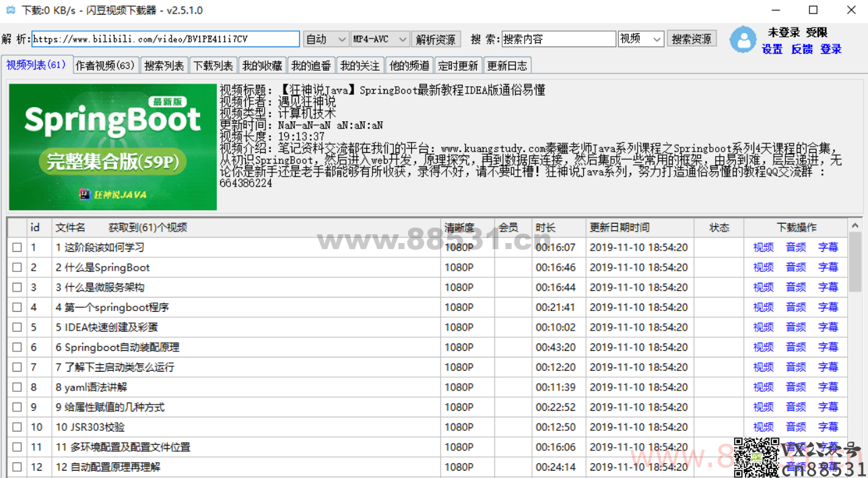This screenshot has width=868, height=478.
Task: Click the 解析资源 button
Action: pyautogui.click(x=436, y=39)
